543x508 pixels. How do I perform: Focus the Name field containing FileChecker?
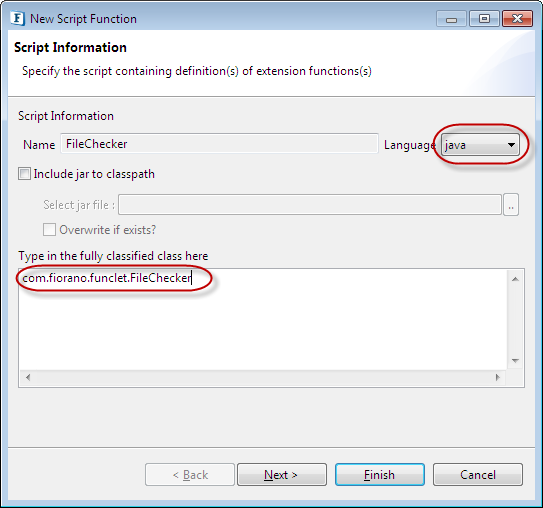pyautogui.click(x=219, y=144)
